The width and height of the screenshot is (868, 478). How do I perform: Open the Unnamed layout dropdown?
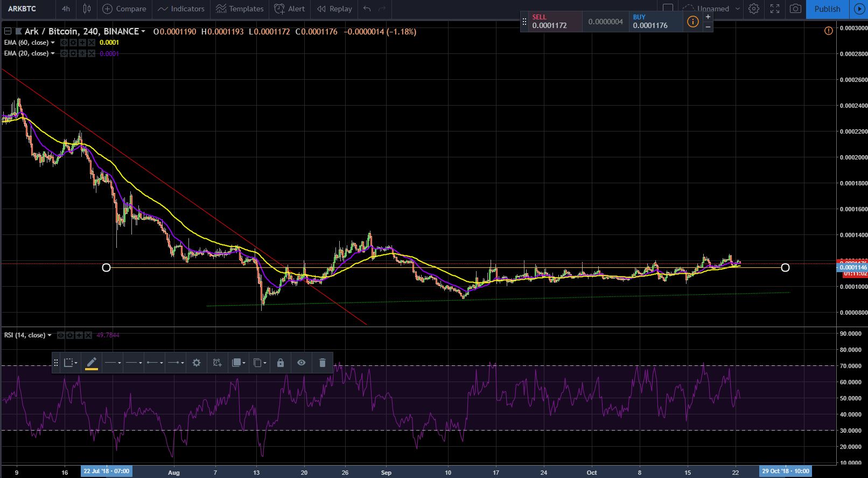737,9
